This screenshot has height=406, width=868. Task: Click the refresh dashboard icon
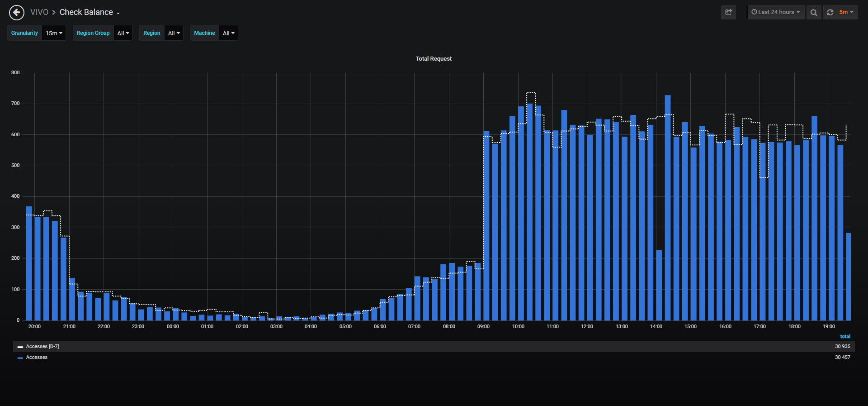[830, 12]
